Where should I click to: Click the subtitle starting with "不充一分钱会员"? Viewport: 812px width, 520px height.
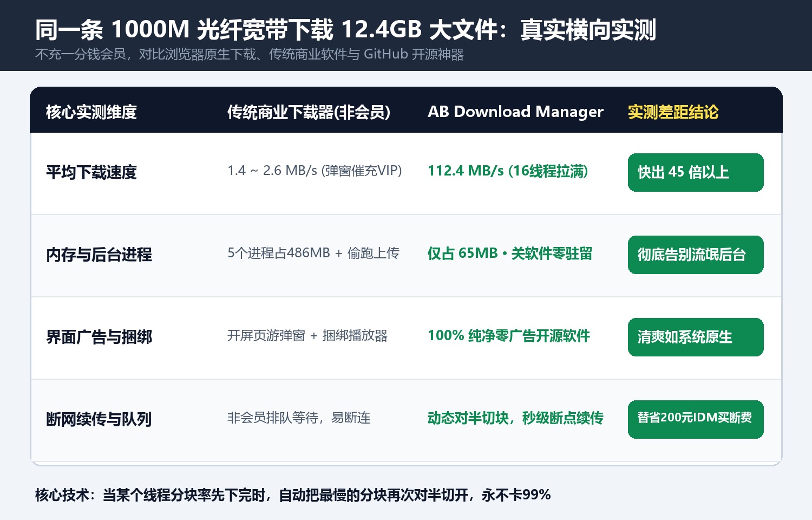tap(250, 55)
